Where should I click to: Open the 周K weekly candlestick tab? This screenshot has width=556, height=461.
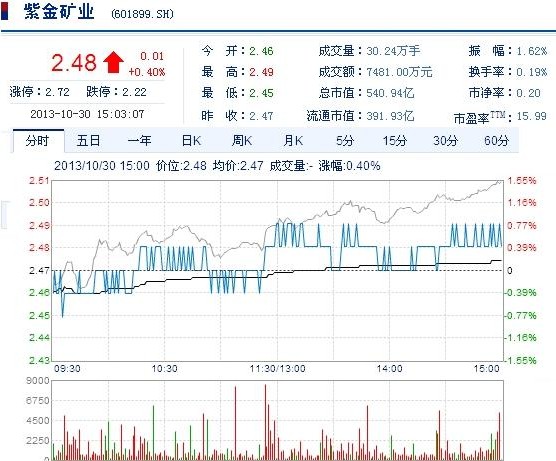(x=242, y=141)
